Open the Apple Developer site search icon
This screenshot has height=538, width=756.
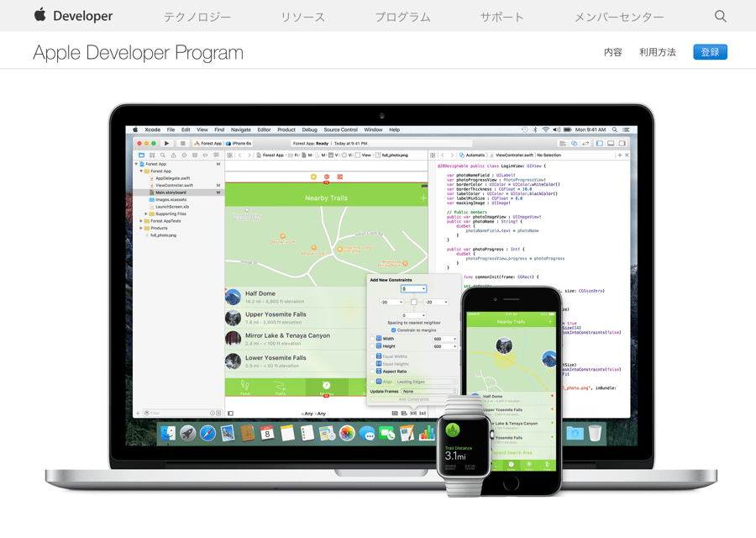tap(721, 16)
